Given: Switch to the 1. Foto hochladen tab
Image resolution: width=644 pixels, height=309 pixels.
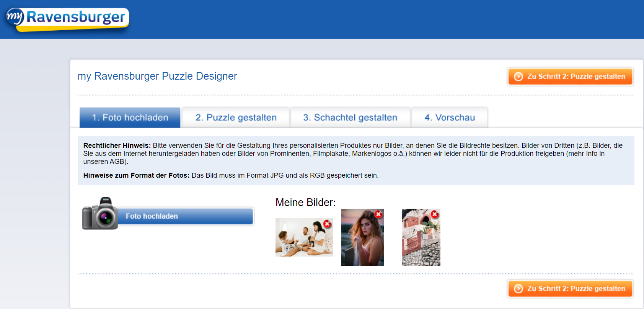Looking at the screenshot, I should (x=130, y=118).
